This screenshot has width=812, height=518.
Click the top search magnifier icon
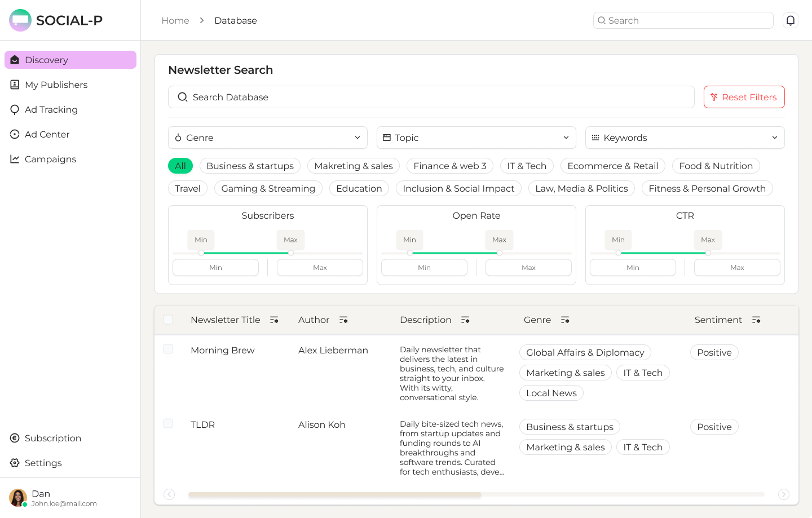click(x=602, y=20)
